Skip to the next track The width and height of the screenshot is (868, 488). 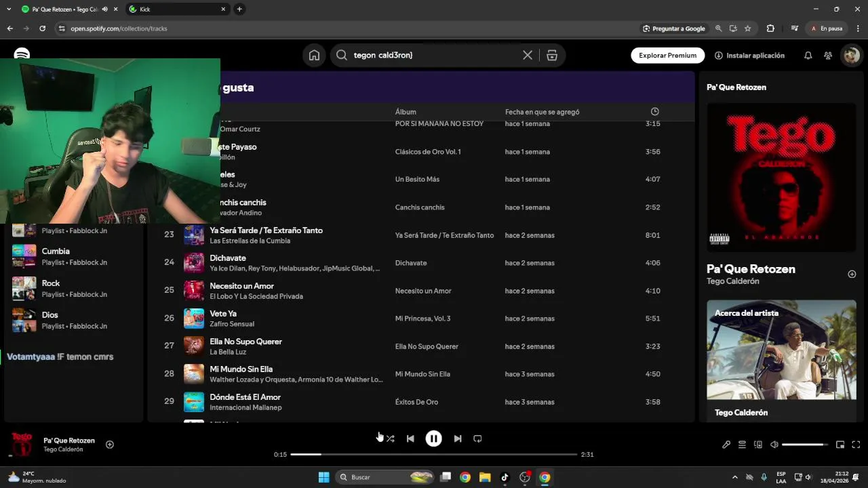pos(458,439)
